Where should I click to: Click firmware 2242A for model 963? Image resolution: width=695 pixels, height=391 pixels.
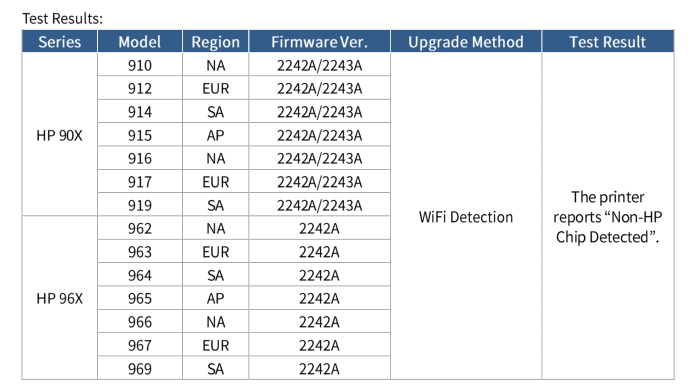click(320, 252)
